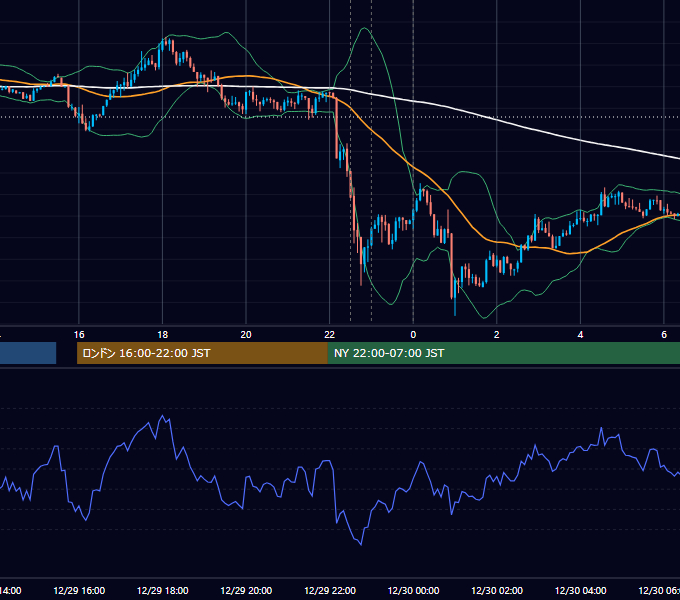Click the NY 22:00-07:00 JST session bar
The image size is (680, 600).
(503, 353)
